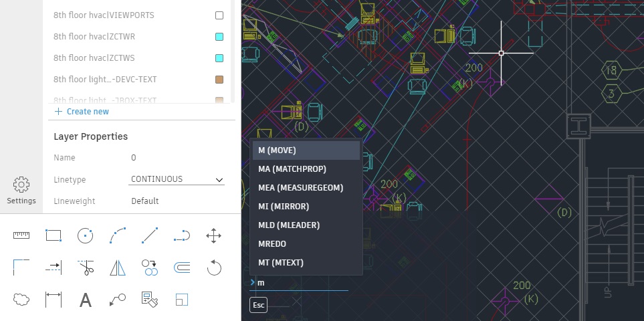Select the Measure ruler tool
Screen dimensions: 644x321
tap(21, 235)
